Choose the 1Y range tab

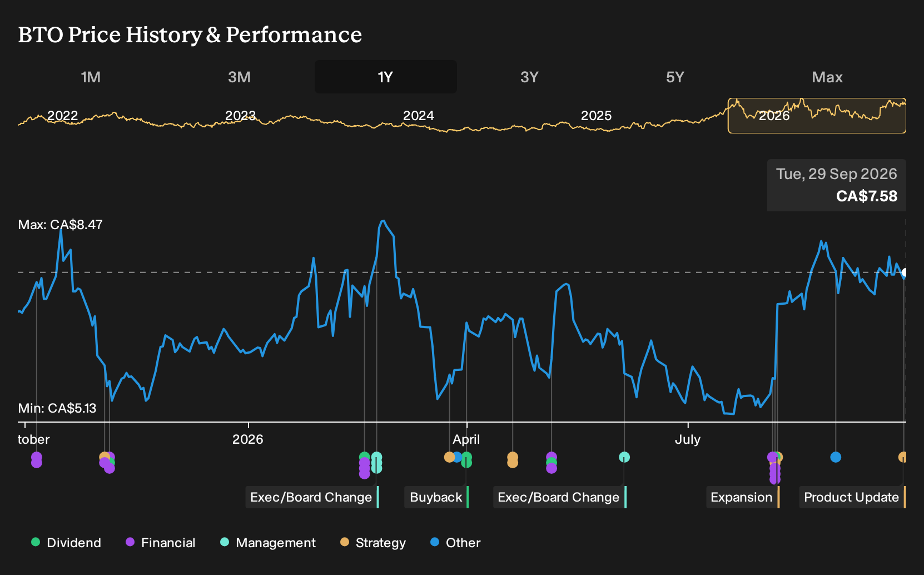point(385,77)
